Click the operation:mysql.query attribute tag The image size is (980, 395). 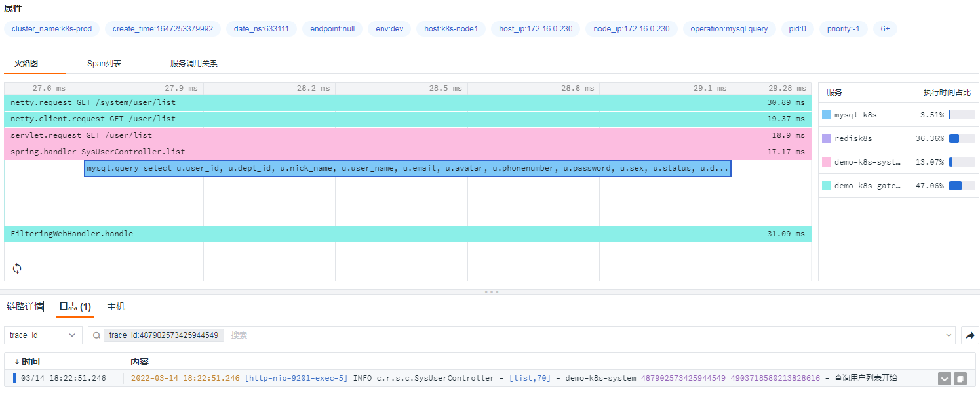[729, 28]
